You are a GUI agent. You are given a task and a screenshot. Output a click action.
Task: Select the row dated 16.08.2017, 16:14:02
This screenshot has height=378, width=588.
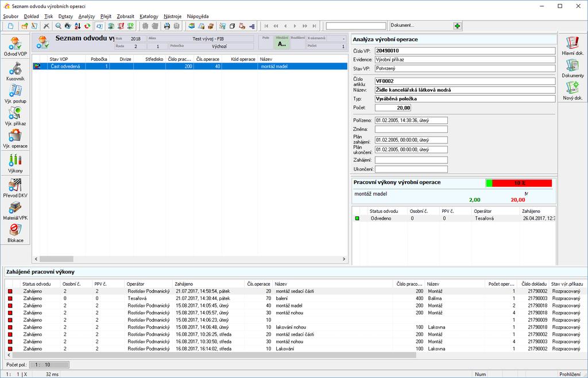pos(296,349)
